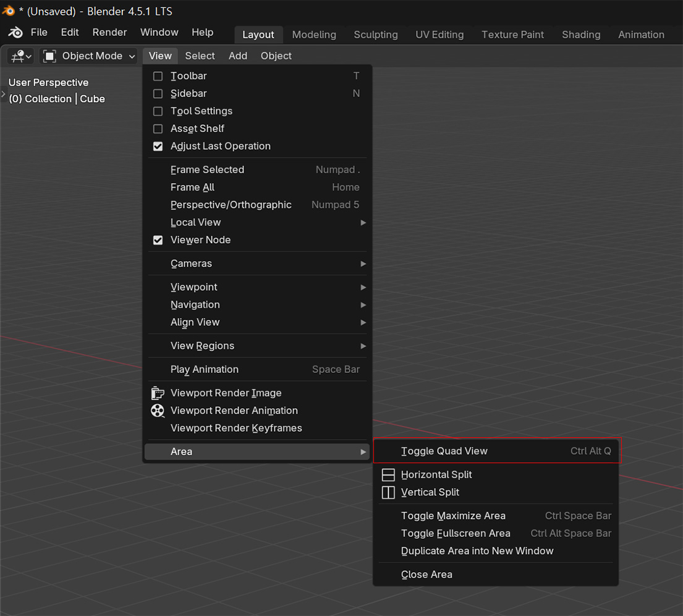The height and width of the screenshot is (616, 683).
Task: Close the View menu in header
Action: click(160, 56)
